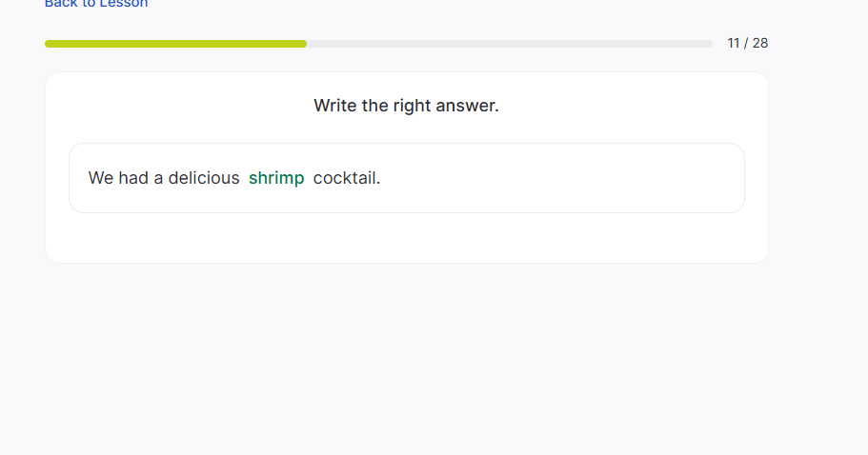
Task: Click the Back to Lesson link
Action: click(96, 4)
